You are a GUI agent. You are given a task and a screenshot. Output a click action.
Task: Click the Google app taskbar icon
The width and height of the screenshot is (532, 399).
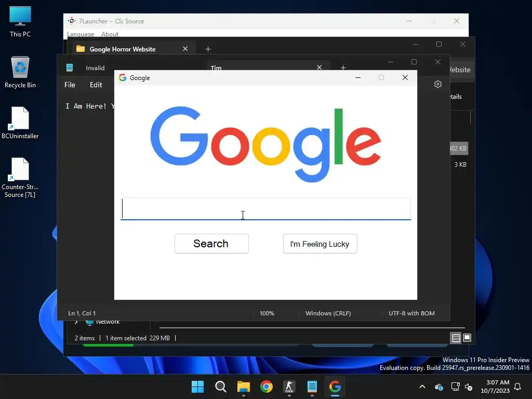click(335, 387)
